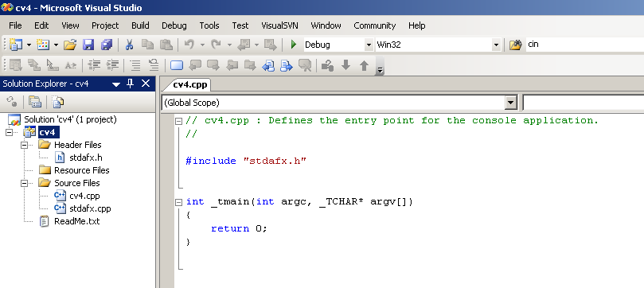Open the Project menu

pos(105,25)
